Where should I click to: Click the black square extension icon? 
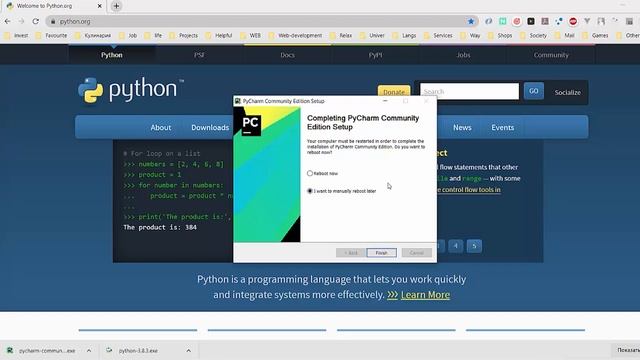click(x=531, y=21)
